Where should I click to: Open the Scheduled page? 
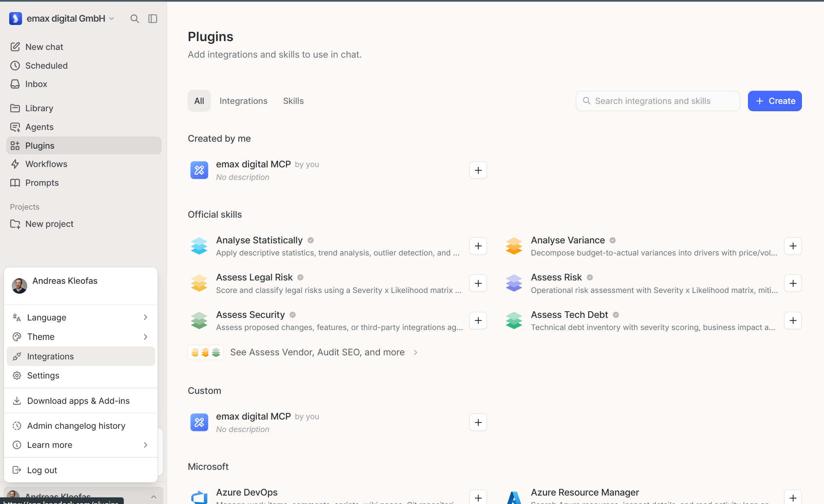click(x=84, y=66)
